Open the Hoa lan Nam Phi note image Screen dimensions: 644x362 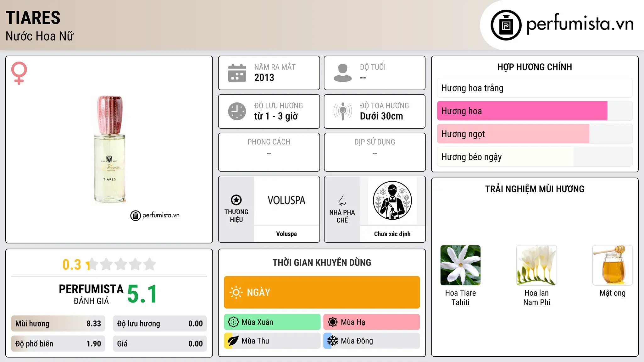536,265
